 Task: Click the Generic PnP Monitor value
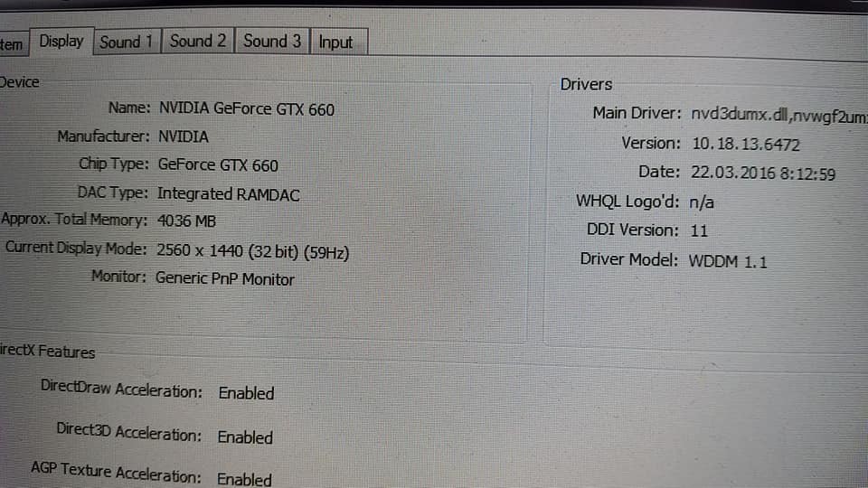pos(225,278)
